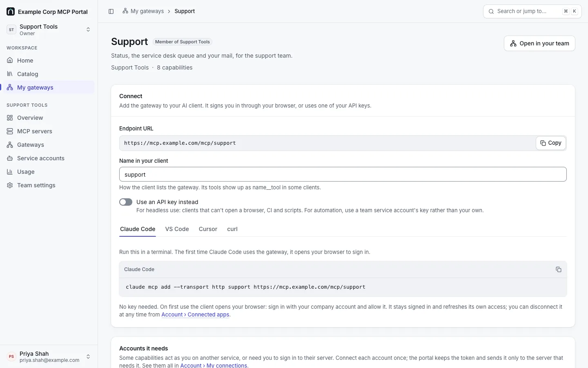The height and width of the screenshot is (368, 588).
Task: Click the Name in your client field
Action: click(343, 174)
